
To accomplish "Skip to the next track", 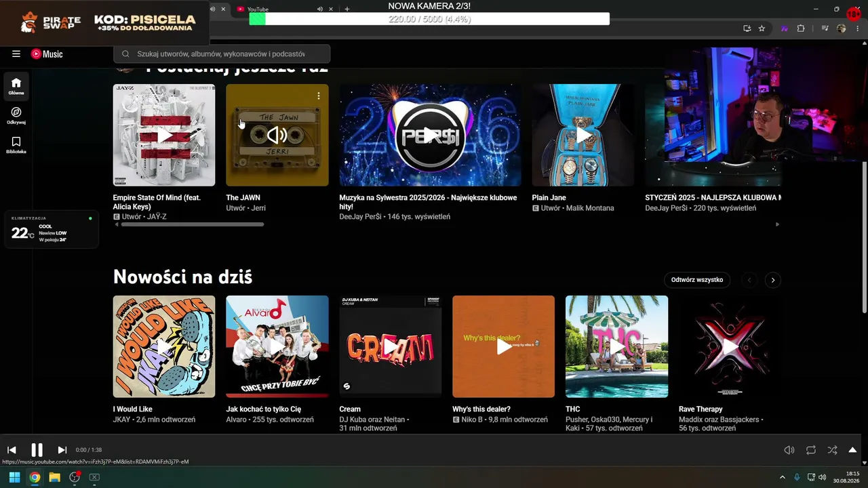I will click(x=62, y=450).
